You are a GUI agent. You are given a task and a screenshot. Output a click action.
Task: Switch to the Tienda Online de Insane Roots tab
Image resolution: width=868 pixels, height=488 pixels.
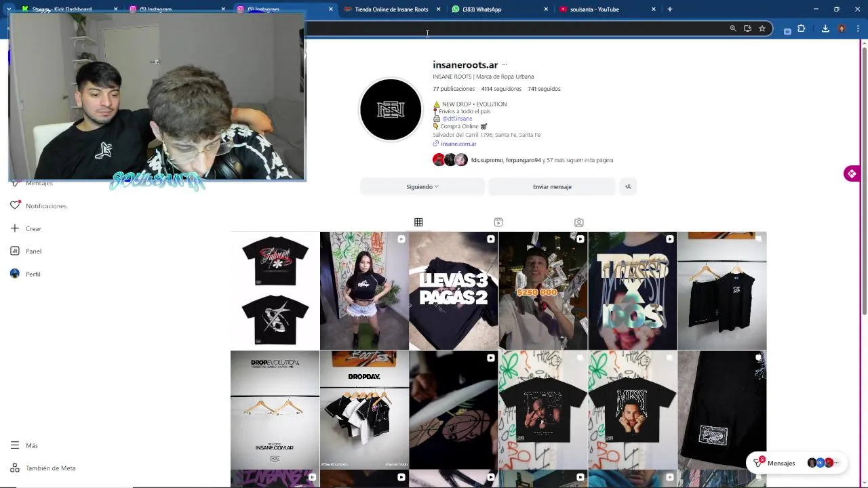tap(391, 9)
